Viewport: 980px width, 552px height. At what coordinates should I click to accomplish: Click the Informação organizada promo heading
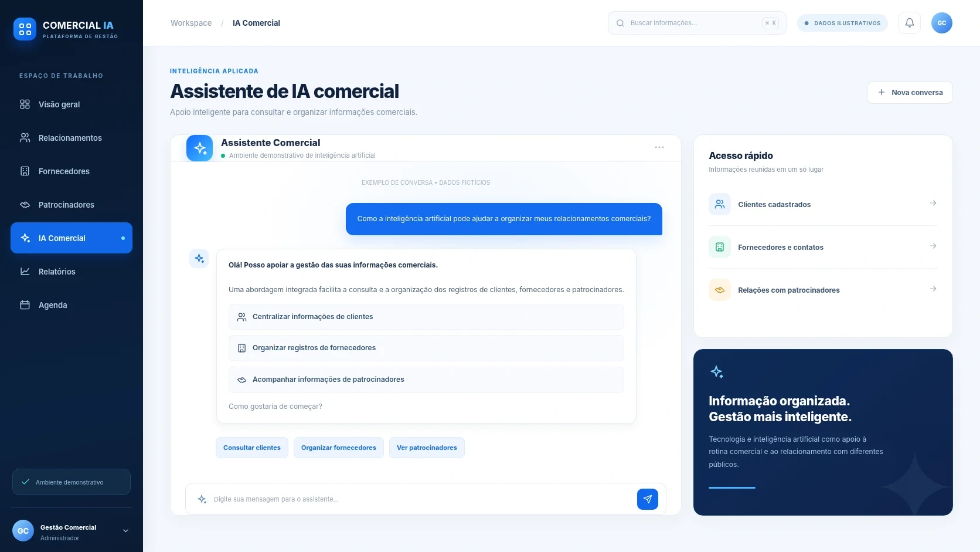[780, 409]
